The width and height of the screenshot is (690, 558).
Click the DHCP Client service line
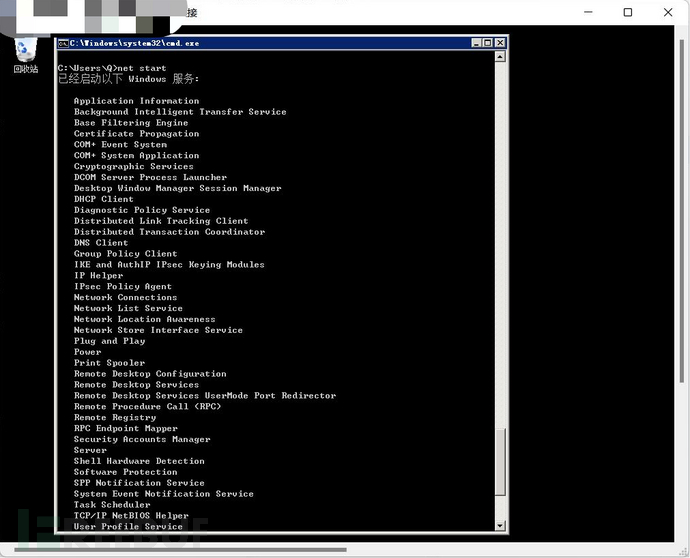104,199
